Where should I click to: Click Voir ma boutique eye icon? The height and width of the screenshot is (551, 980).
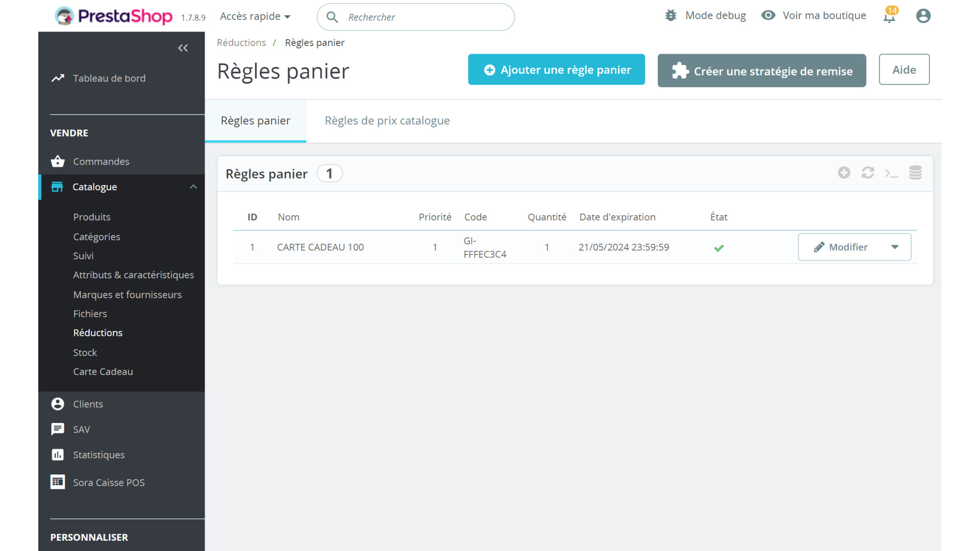pos(768,15)
